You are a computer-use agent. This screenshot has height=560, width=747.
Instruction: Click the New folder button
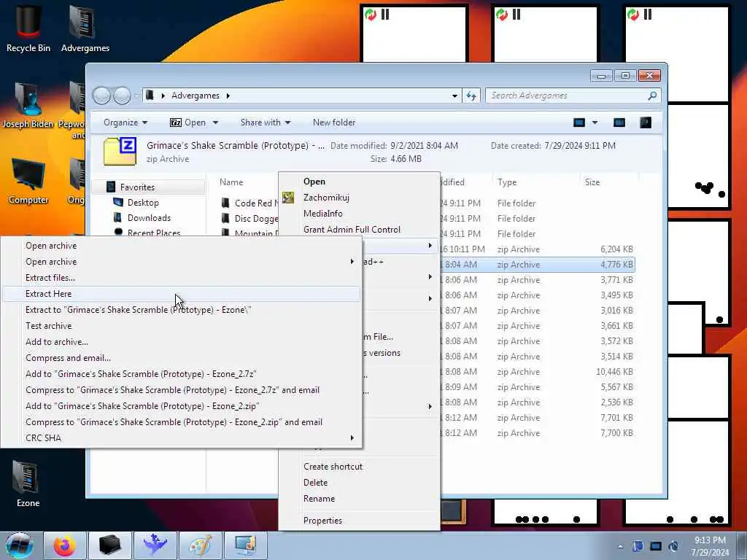coord(334,122)
